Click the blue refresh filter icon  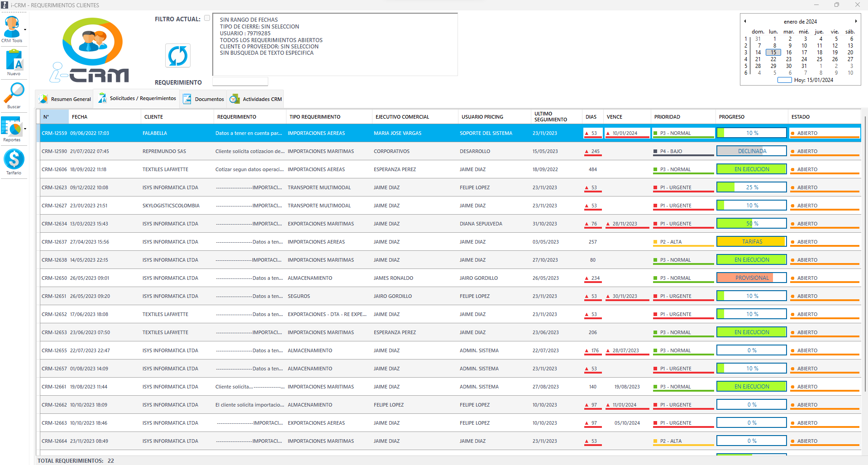click(177, 56)
